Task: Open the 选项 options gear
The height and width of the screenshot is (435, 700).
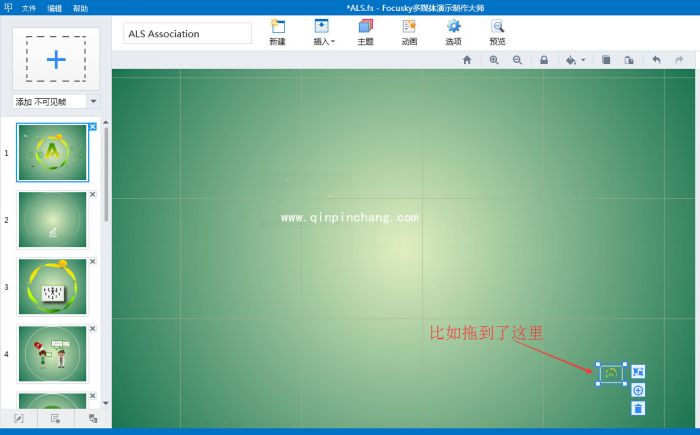Action: tap(453, 32)
